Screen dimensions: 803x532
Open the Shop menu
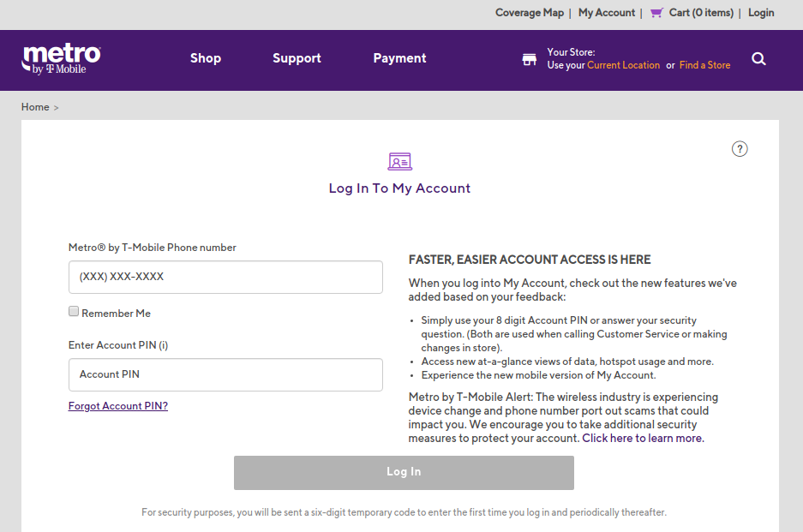point(206,58)
